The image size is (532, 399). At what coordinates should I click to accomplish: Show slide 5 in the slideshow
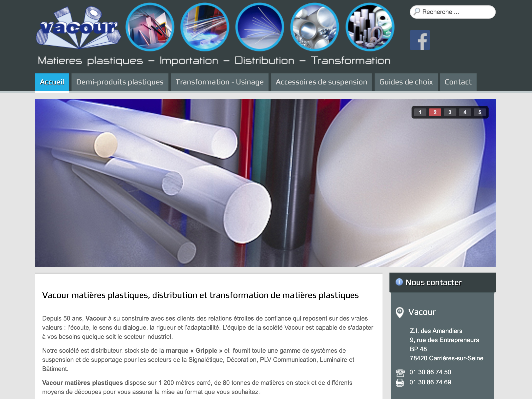coord(480,112)
